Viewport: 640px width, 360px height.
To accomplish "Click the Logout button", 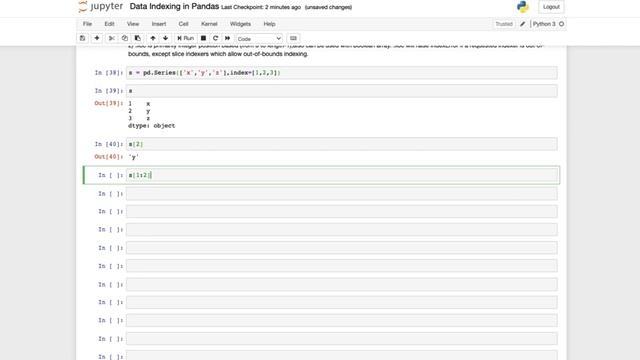I will [x=551, y=7].
